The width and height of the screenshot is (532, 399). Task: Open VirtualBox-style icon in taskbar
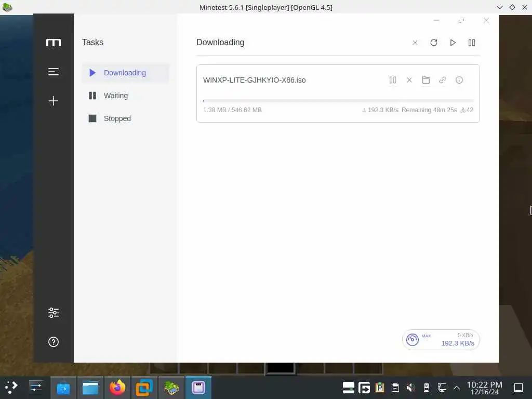click(144, 388)
